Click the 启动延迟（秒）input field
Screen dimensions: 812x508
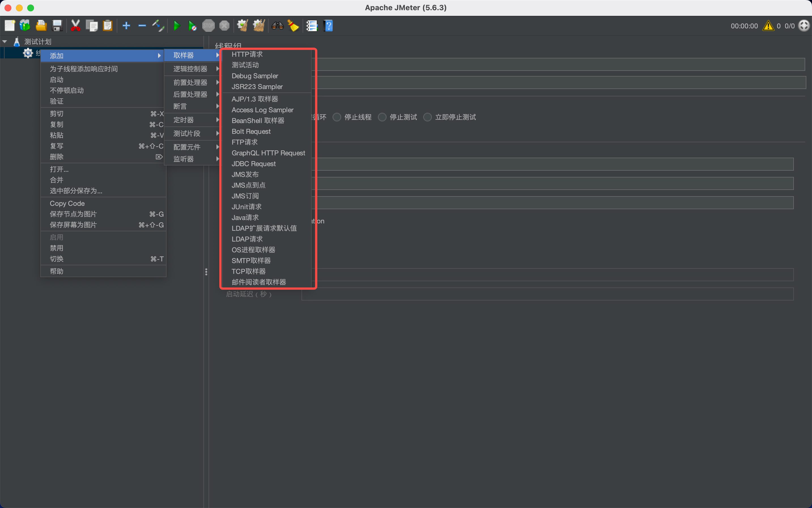click(547, 294)
